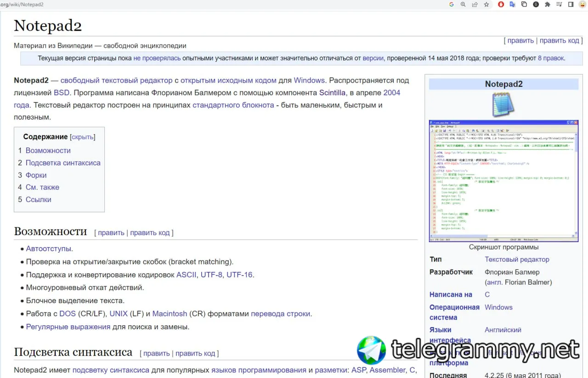588x378 pixels.
Task: Select the 'Скриншот программы' caption text
Action: pos(503,248)
